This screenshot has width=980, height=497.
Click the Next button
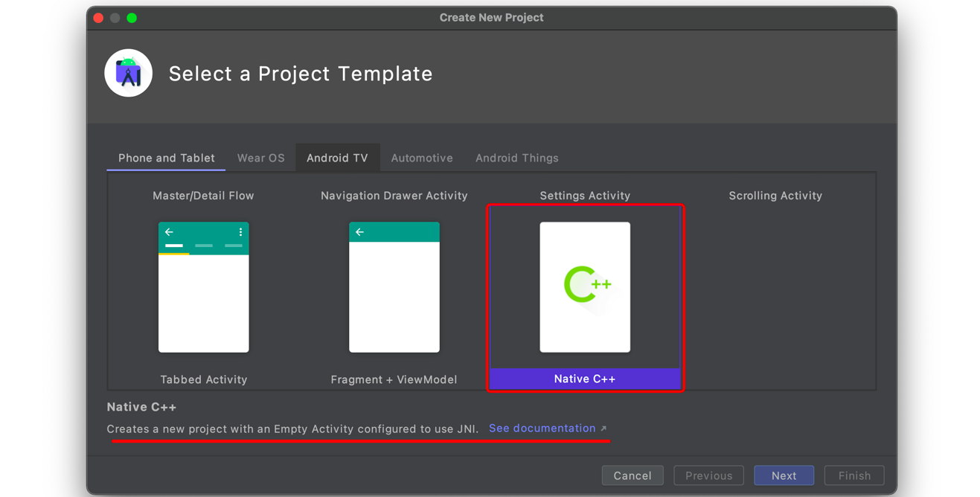(x=784, y=475)
